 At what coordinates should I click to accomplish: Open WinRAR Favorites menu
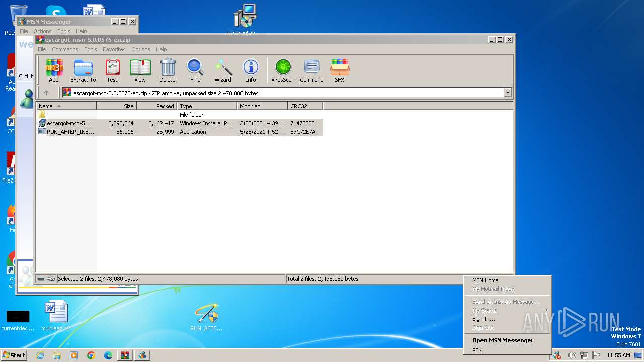pos(114,49)
